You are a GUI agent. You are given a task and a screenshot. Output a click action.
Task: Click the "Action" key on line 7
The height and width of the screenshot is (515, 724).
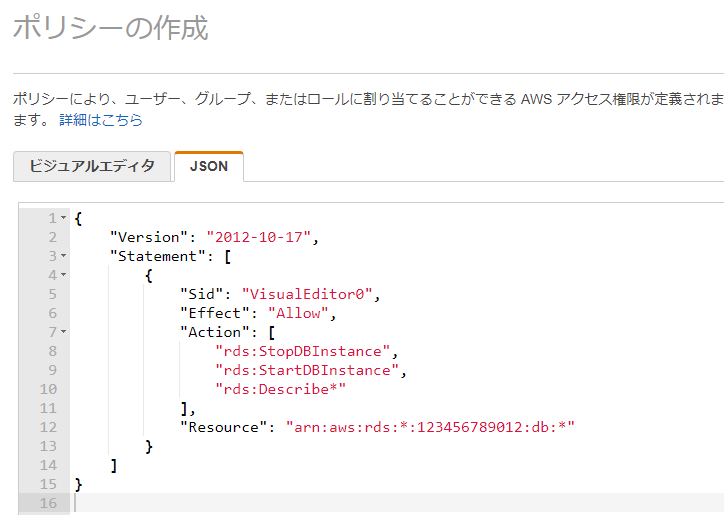click(215, 332)
